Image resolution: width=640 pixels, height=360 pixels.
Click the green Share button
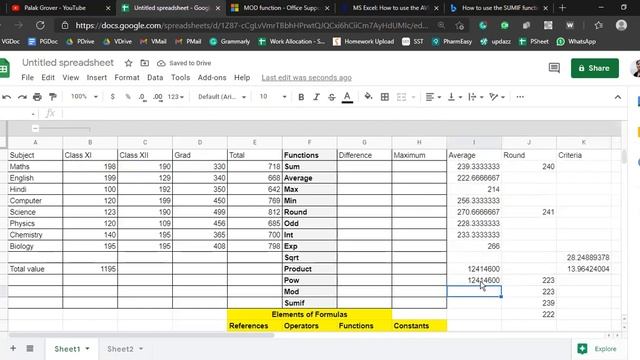click(x=595, y=68)
